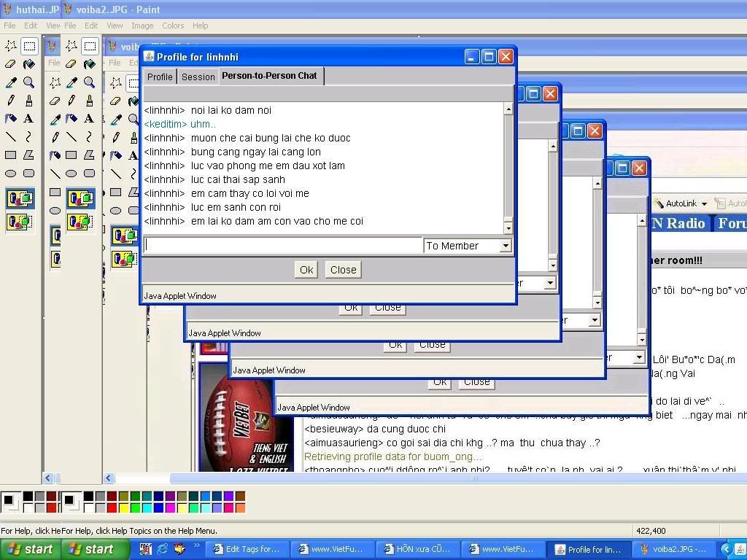Pick the Eraser tool in huthai.JPG Paint toolbox
Viewport: 747px width, 560px height.
11,64
